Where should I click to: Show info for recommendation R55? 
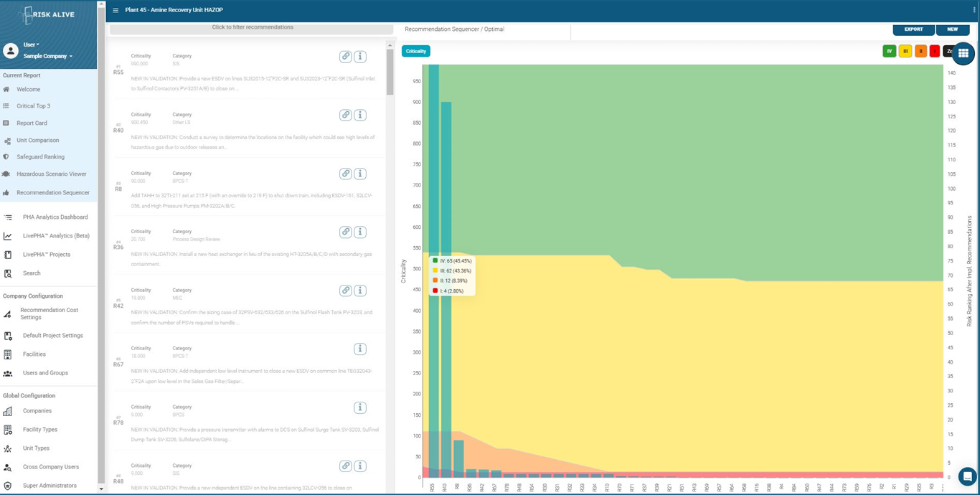coord(360,57)
